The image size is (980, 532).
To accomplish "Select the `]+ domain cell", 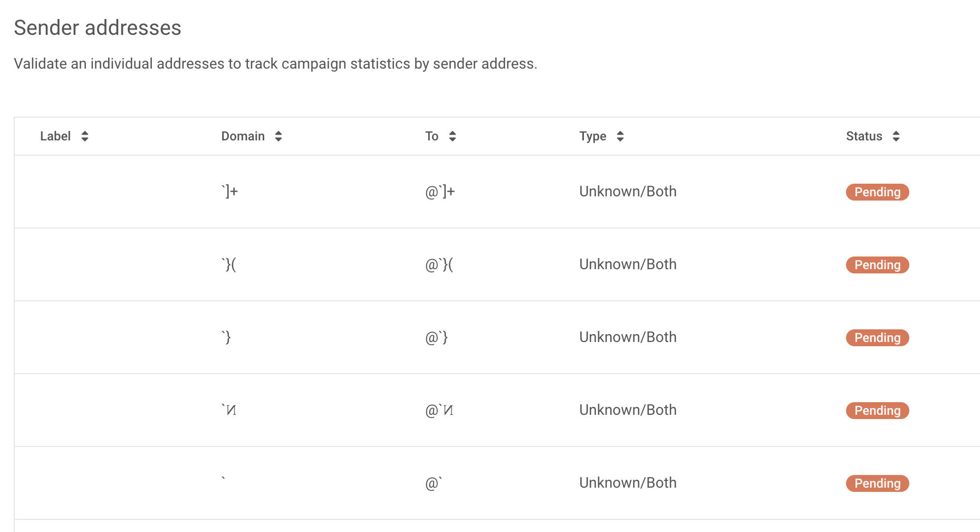I will pos(230,192).
